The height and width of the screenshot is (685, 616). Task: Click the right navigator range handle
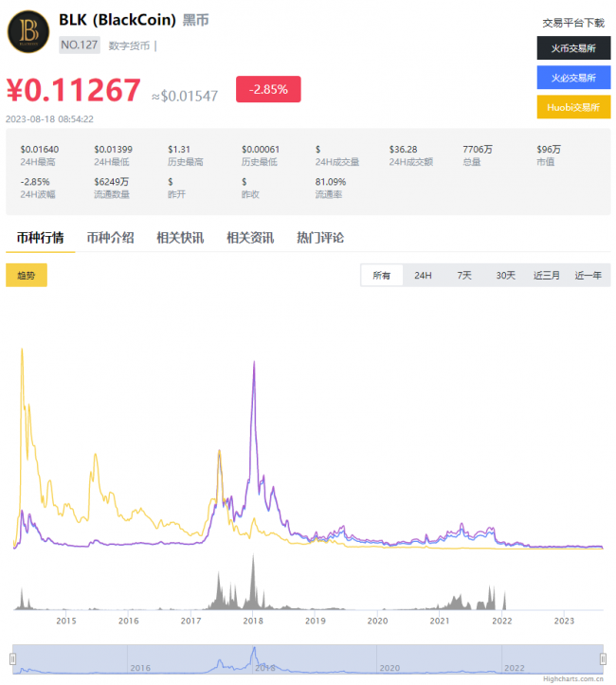(603, 658)
